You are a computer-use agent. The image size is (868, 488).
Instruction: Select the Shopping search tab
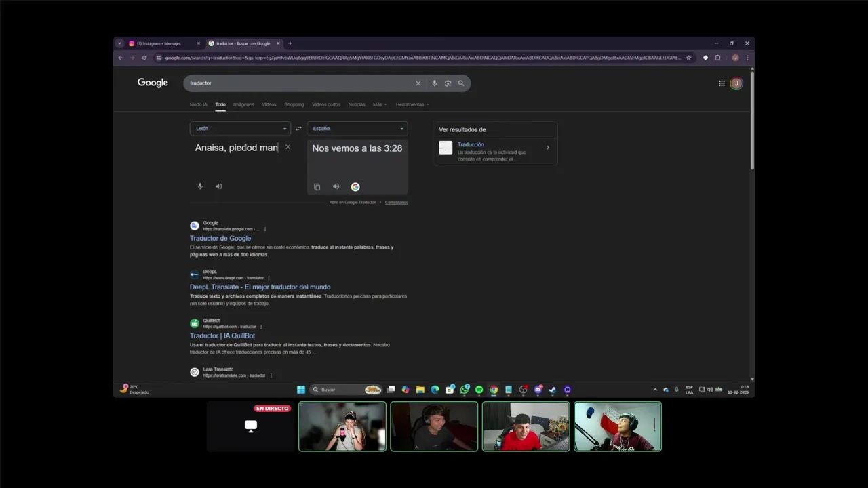pos(294,104)
